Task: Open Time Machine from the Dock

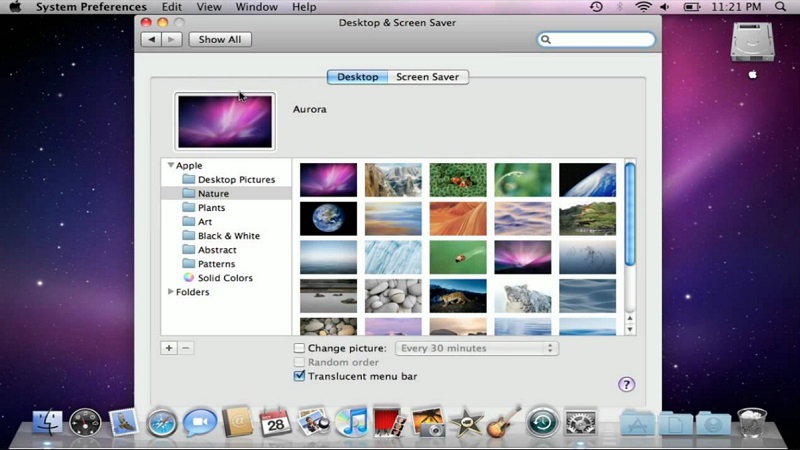Action: [x=542, y=423]
